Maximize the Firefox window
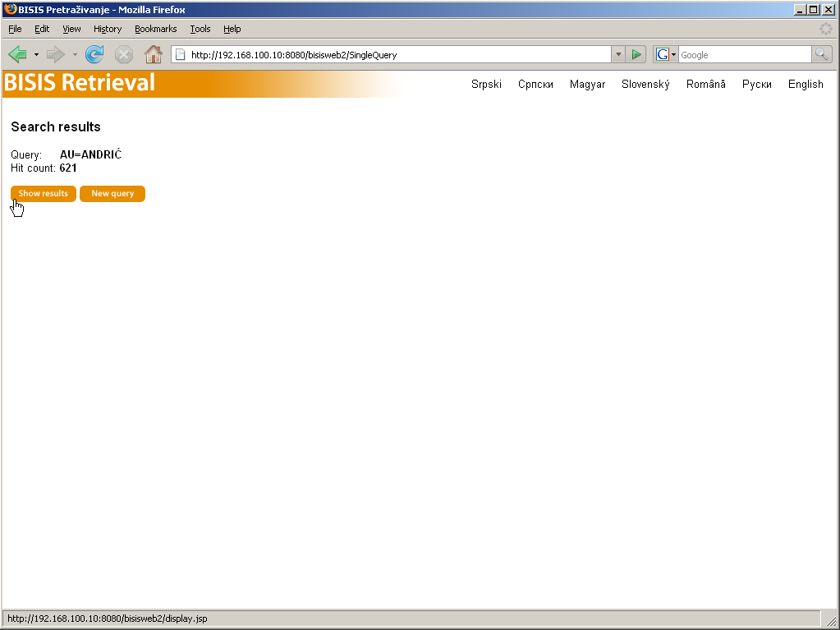 (813, 10)
